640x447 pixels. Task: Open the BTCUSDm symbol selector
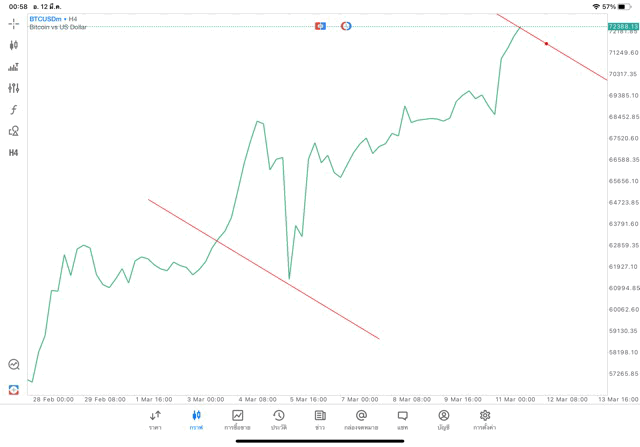click(54, 19)
